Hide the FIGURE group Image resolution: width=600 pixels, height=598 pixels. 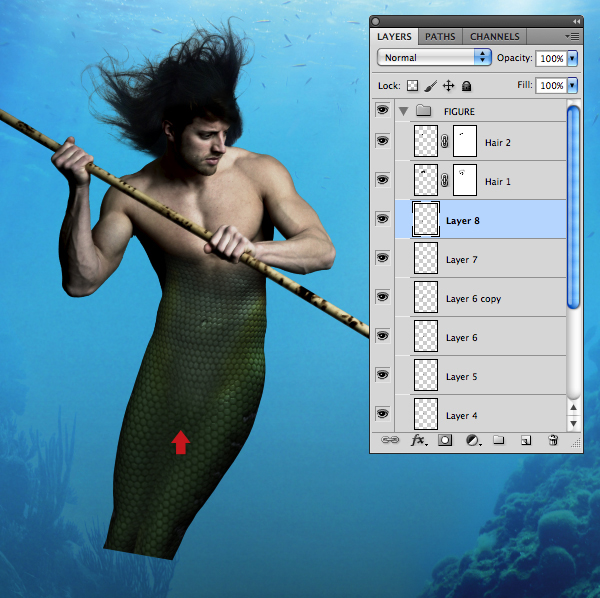pyautogui.click(x=382, y=110)
